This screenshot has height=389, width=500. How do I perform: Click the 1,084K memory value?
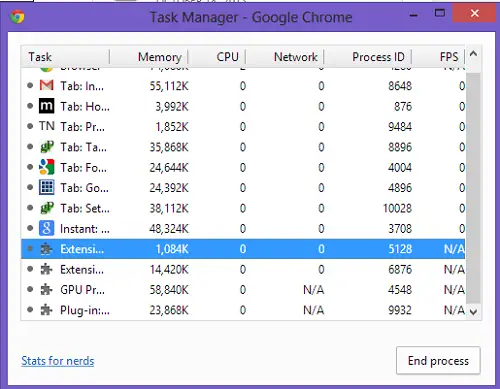click(172, 249)
